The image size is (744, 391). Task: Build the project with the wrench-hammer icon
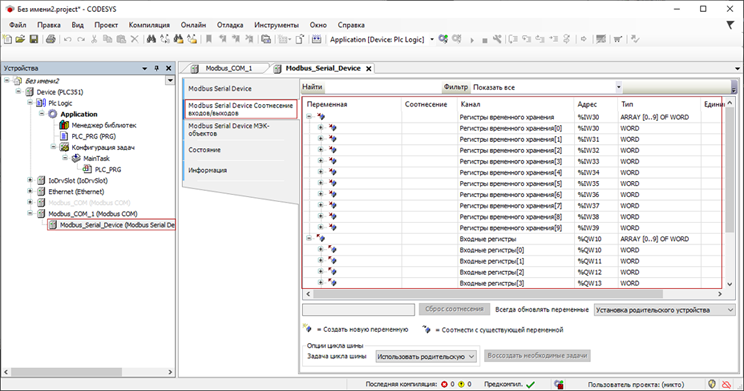tap(497, 39)
